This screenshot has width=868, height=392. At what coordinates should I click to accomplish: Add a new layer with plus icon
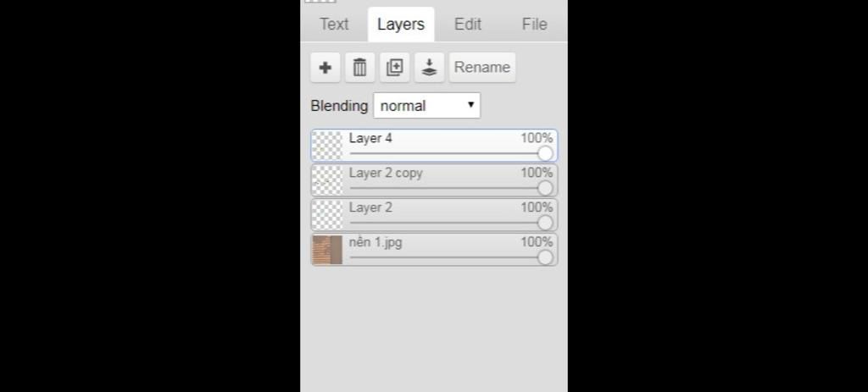pyautogui.click(x=325, y=68)
